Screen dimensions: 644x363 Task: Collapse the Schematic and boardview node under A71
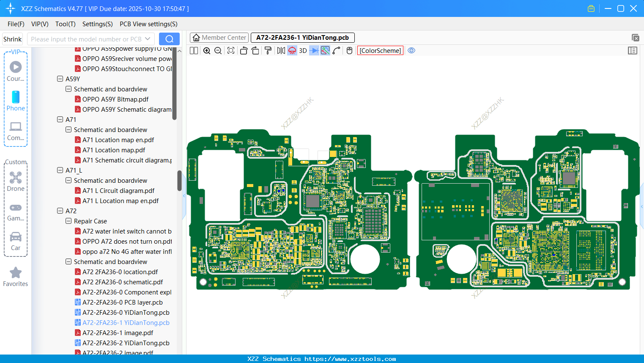(x=68, y=129)
